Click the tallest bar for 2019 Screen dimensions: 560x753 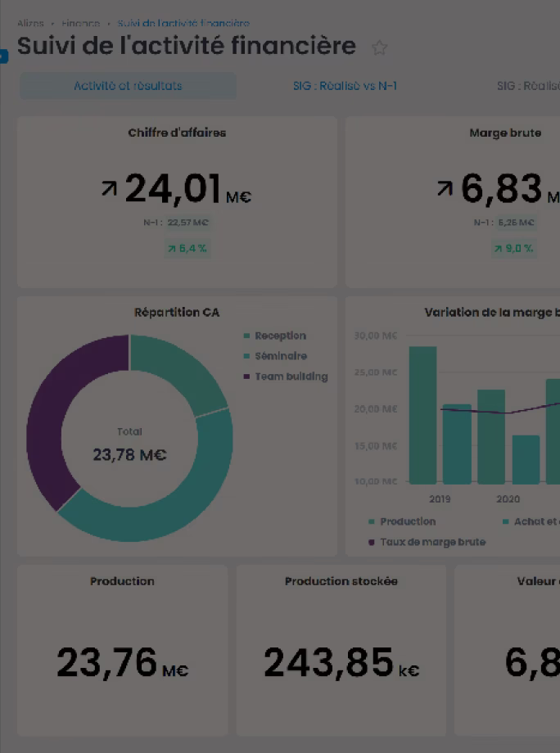click(x=422, y=415)
